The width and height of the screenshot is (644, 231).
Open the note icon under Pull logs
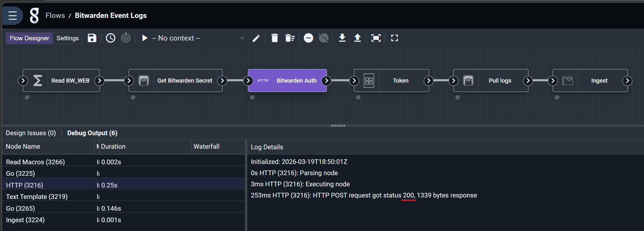click(458, 97)
